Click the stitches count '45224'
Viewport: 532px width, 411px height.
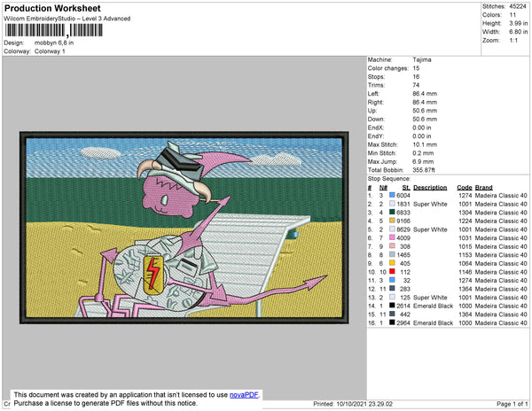518,6
